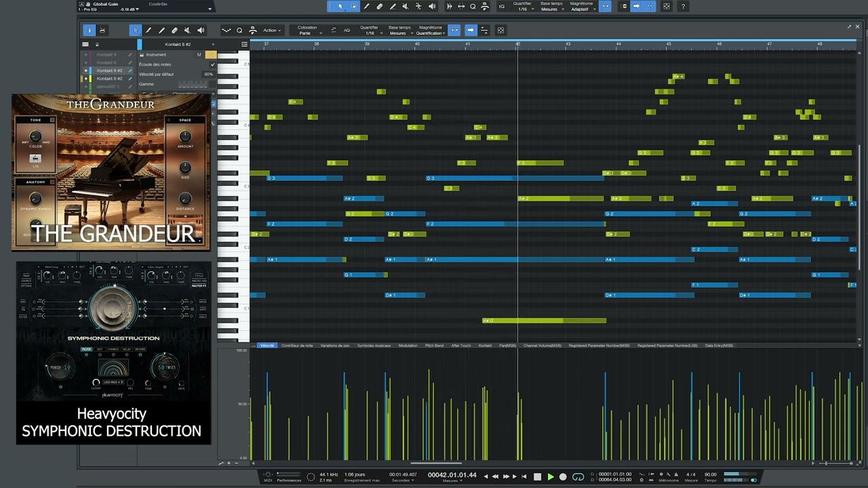Detach the editor with the pop-out arrow

coord(849,27)
